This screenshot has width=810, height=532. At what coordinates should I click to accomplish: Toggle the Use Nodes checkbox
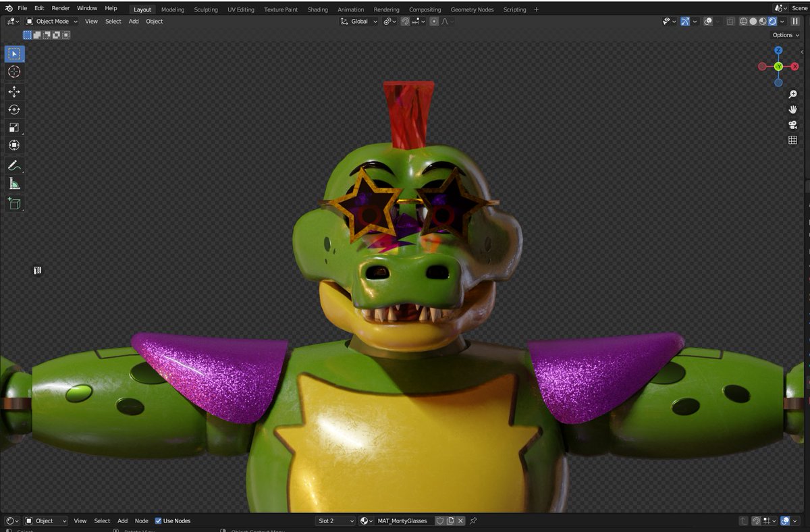coord(158,521)
